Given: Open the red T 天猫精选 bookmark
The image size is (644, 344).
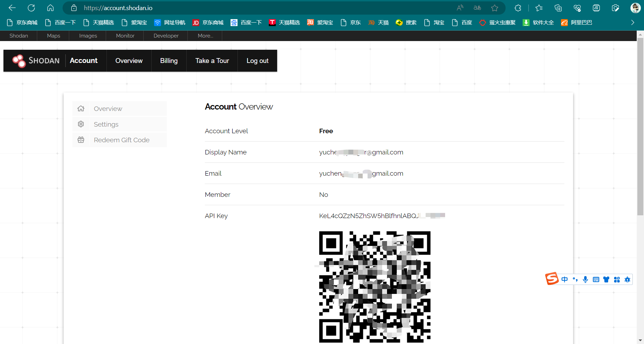Looking at the screenshot, I should [284, 23].
